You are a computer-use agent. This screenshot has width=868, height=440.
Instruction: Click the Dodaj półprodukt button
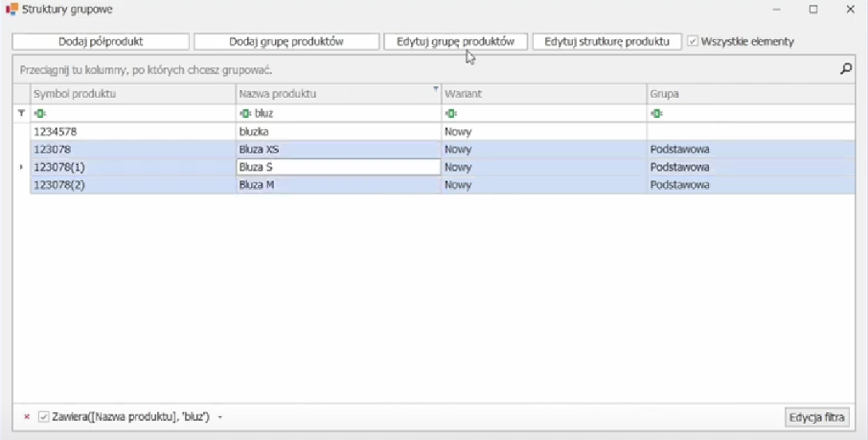[x=101, y=42]
